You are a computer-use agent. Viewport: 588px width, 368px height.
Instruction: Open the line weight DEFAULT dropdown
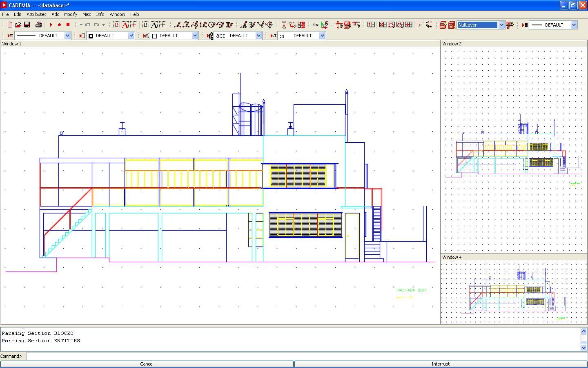(574, 25)
